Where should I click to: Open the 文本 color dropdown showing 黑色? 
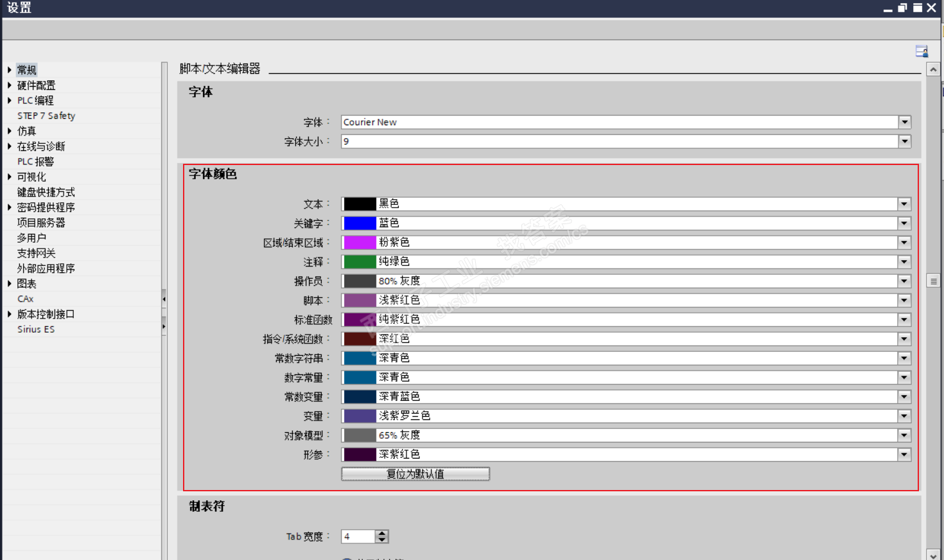tap(904, 204)
